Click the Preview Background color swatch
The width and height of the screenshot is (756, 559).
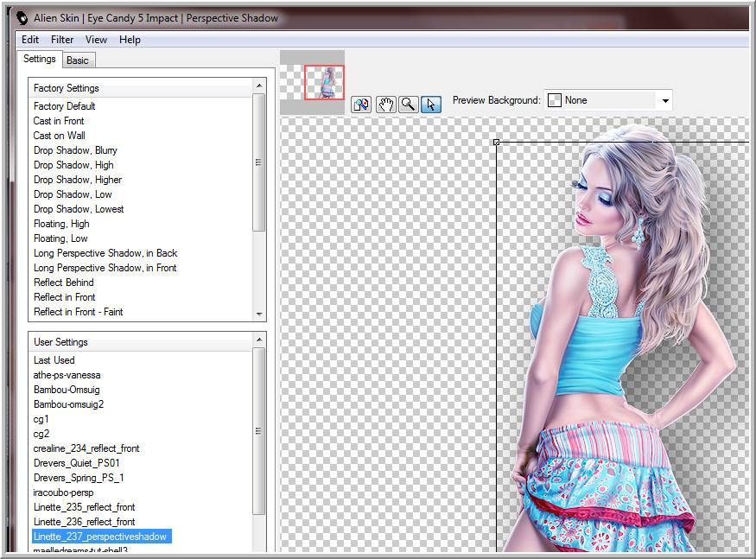555,100
